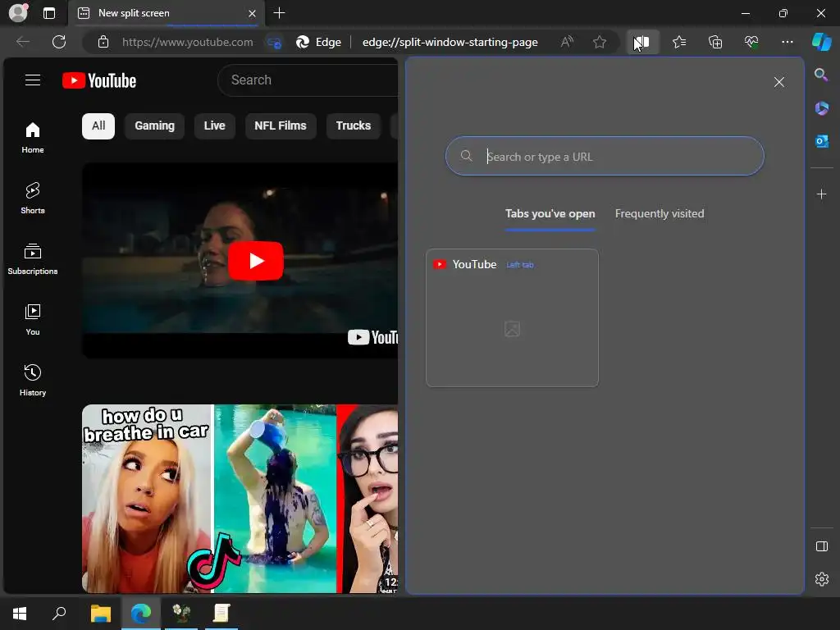Screen dimensions: 840x630
Task: Open sidebar settings gear icon
Action: [821, 579]
